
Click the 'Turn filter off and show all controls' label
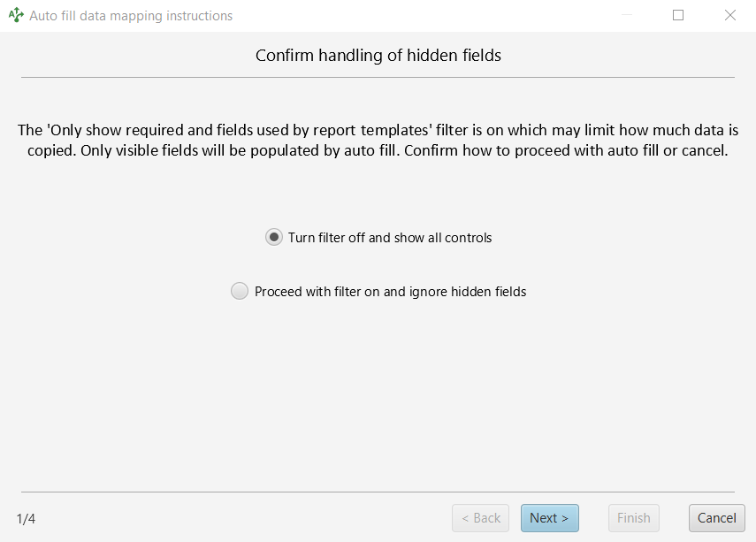pos(390,238)
